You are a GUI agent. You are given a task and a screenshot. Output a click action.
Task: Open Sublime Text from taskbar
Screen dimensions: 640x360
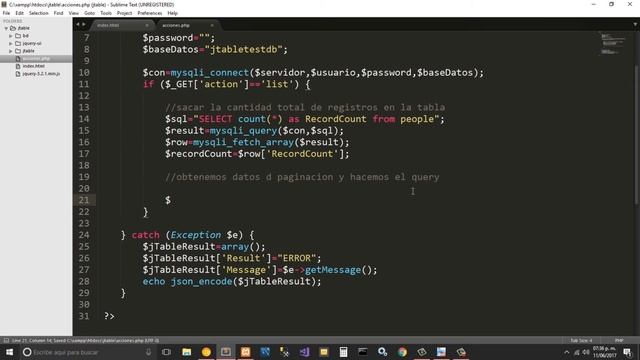(x=226, y=352)
